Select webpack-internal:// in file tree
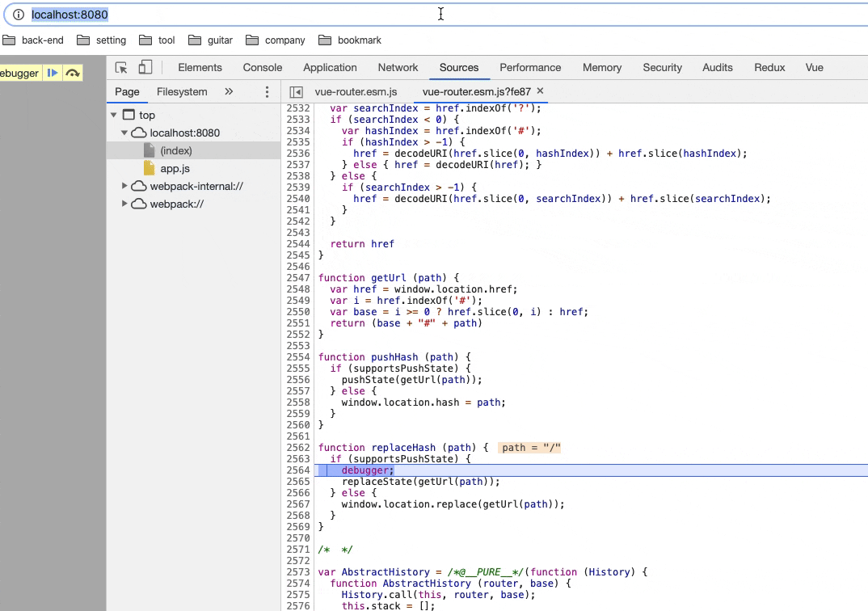This screenshot has width=868, height=611. click(196, 186)
